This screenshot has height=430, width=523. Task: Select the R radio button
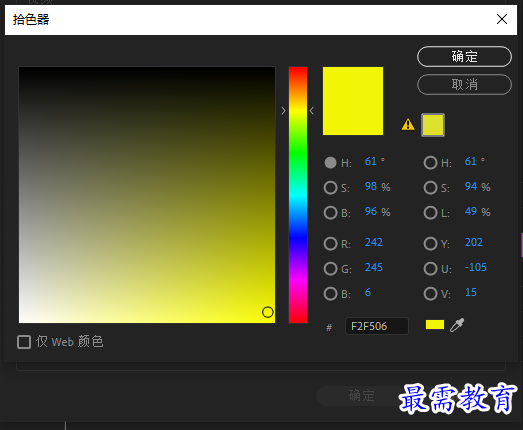(x=331, y=244)
